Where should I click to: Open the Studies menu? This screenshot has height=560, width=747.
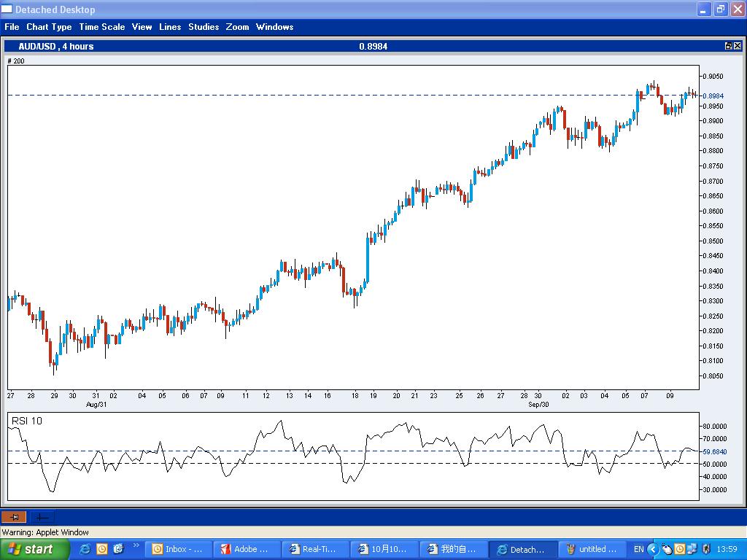(x=204, y=27)
